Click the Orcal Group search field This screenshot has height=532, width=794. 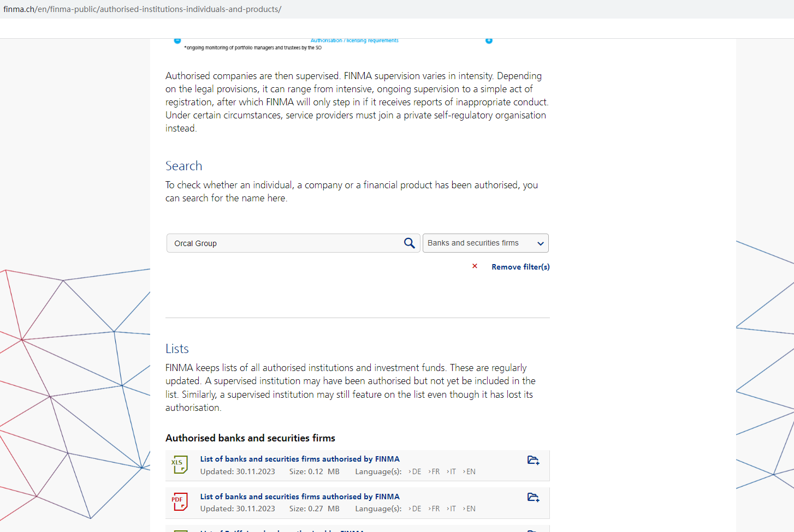pyautogui.click(x=284, y=243)
